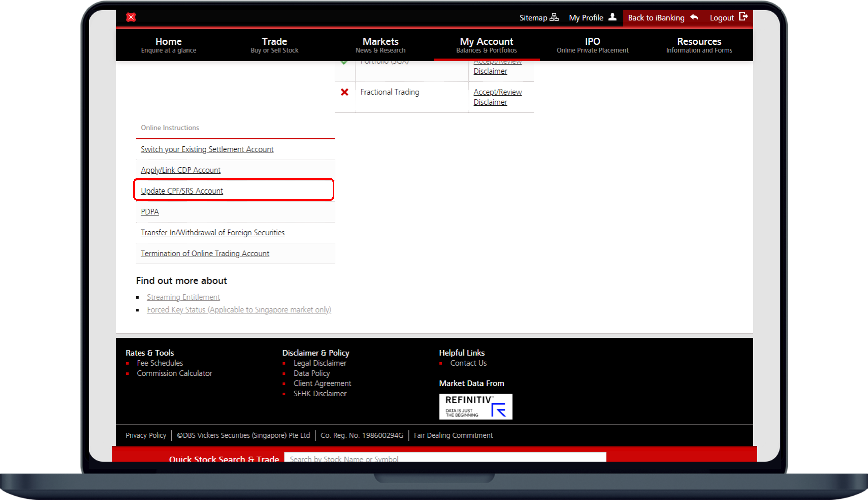Open the IPO tab
This screenshot has width=868, height=500.
[593, 45]
